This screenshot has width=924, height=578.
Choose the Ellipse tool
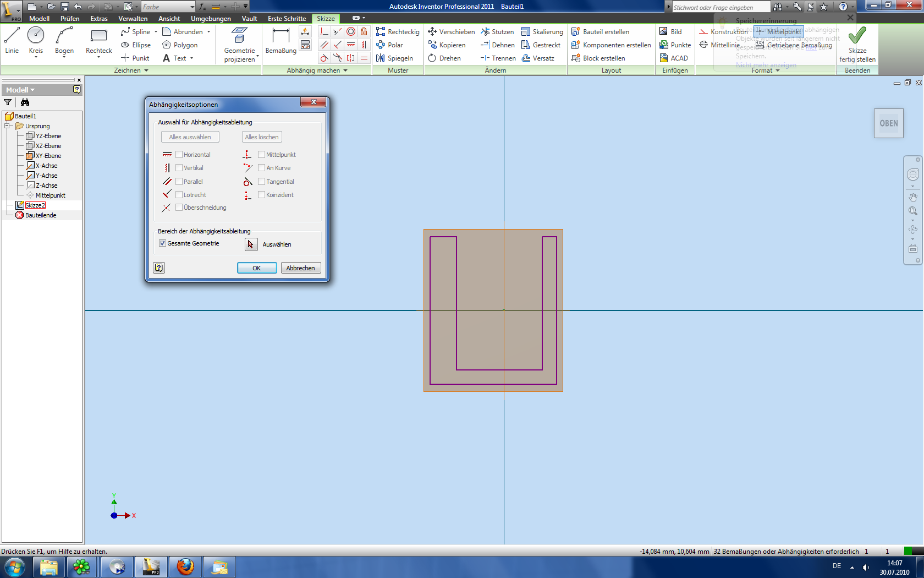(136, 45)
